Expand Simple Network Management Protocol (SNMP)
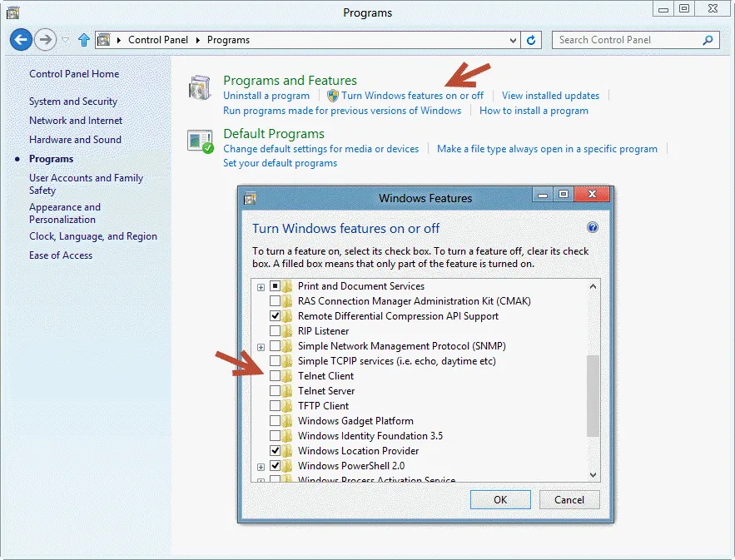 261,345
